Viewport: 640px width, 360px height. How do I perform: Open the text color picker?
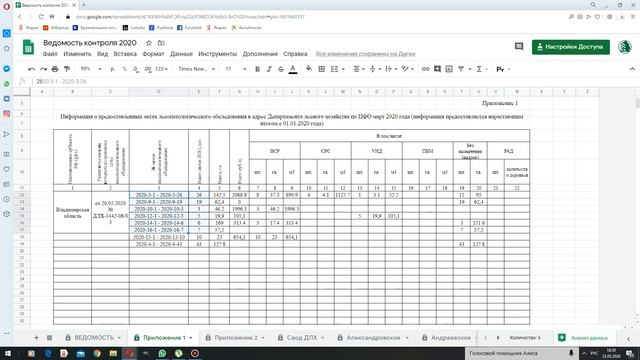coord(293,69)
